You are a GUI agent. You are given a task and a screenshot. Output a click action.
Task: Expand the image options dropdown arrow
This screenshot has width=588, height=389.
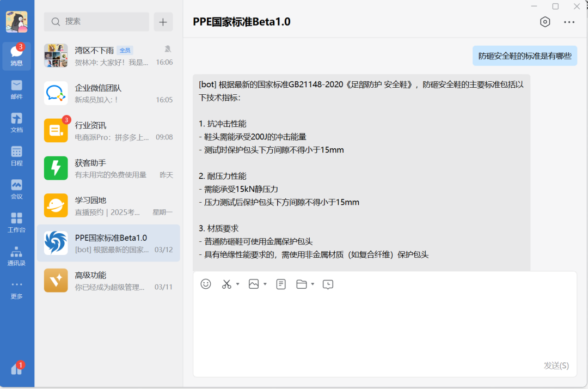click(x=265, y=284)
